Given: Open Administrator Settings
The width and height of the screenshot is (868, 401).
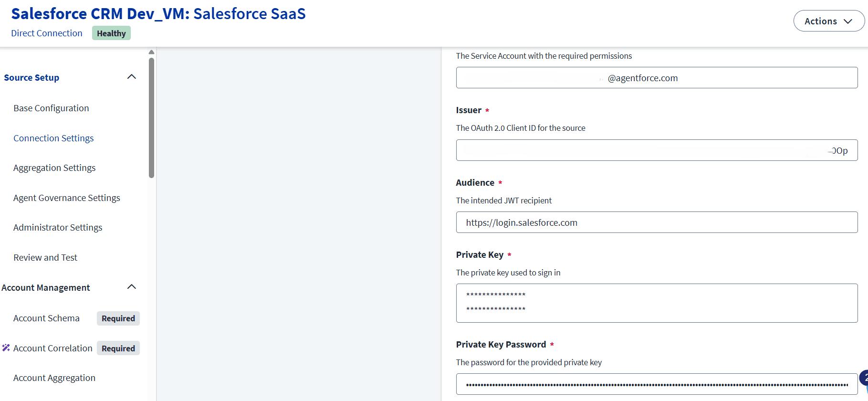Looking at the screenshot, I should pos(58,228).
